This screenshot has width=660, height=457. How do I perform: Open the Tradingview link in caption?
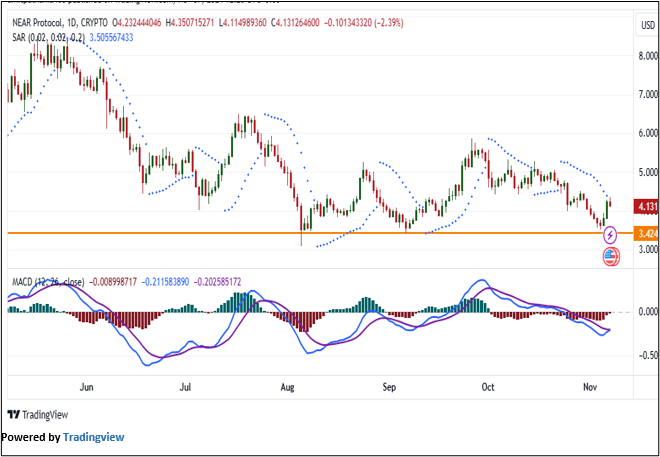(x=93, y=437)
